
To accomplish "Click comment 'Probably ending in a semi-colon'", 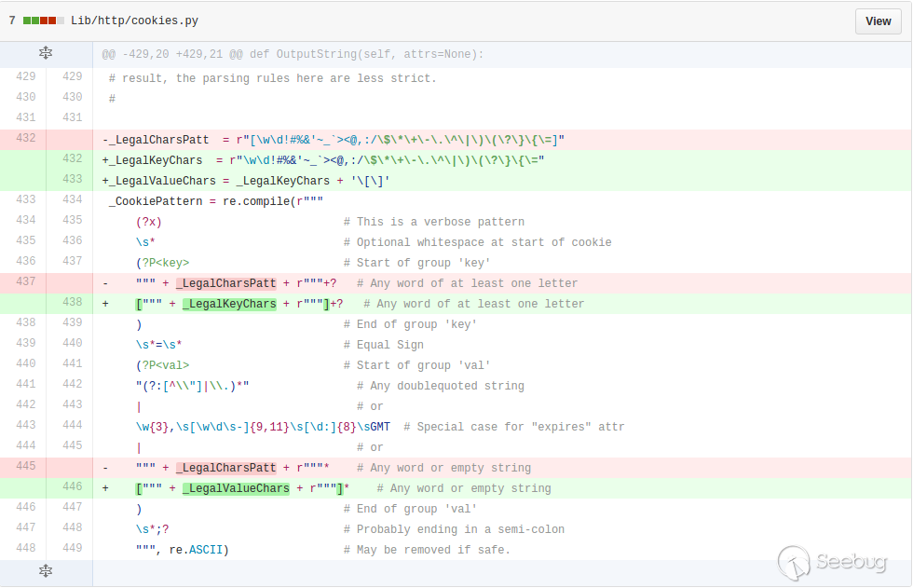I will pos(454,529).
